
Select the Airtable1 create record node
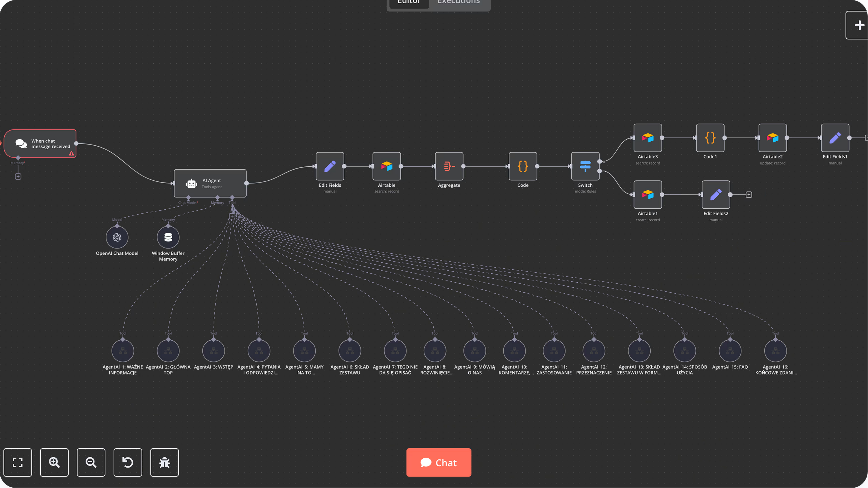648,195
